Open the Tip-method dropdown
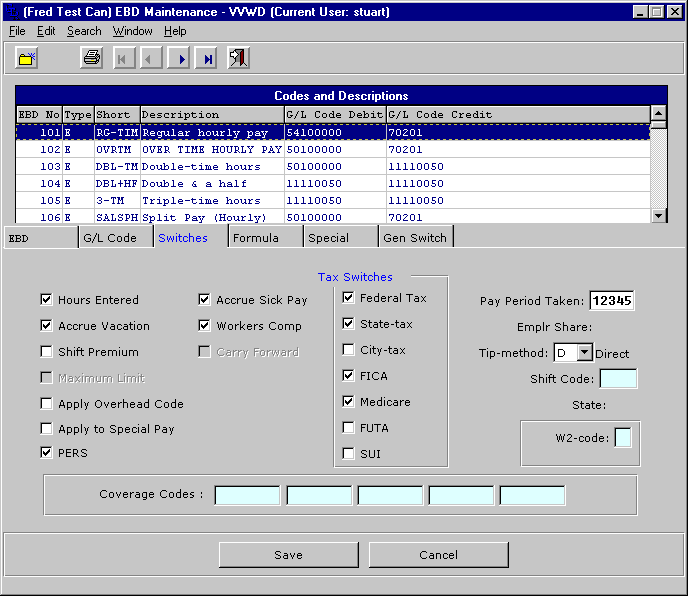This screenshot has width=688, height=596. click(586, 353)
